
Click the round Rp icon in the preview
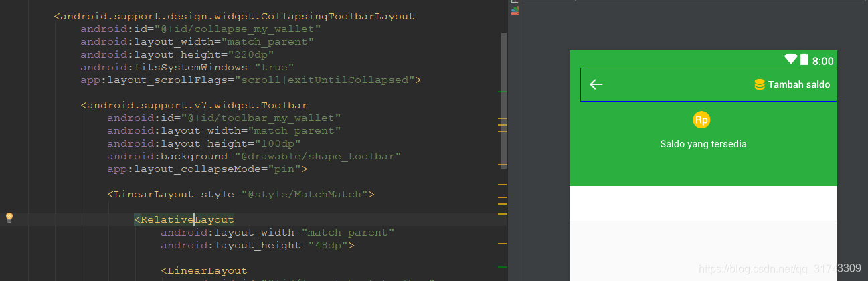click(x=701, y=120)
